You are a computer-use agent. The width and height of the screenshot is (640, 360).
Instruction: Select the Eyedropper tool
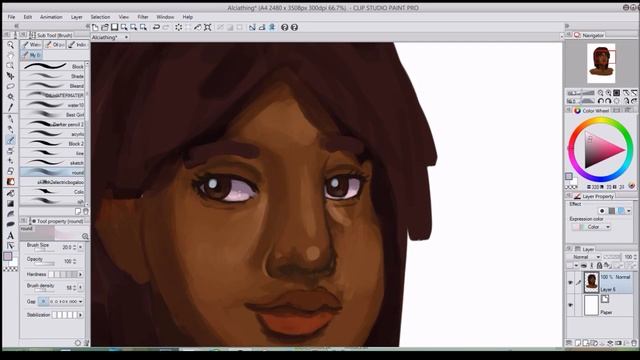click(x=11, y=107)
